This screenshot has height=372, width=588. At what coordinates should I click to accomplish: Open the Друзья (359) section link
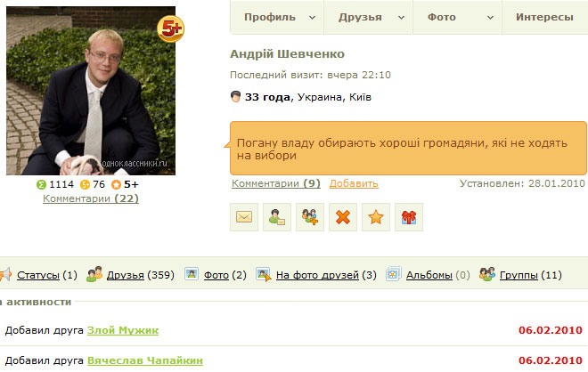[x=126, y=275]
